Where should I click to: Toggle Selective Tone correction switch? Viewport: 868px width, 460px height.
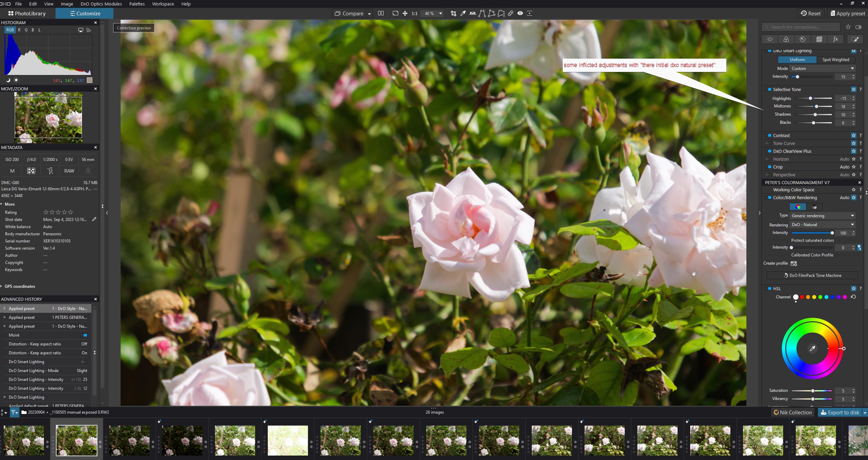769,89
